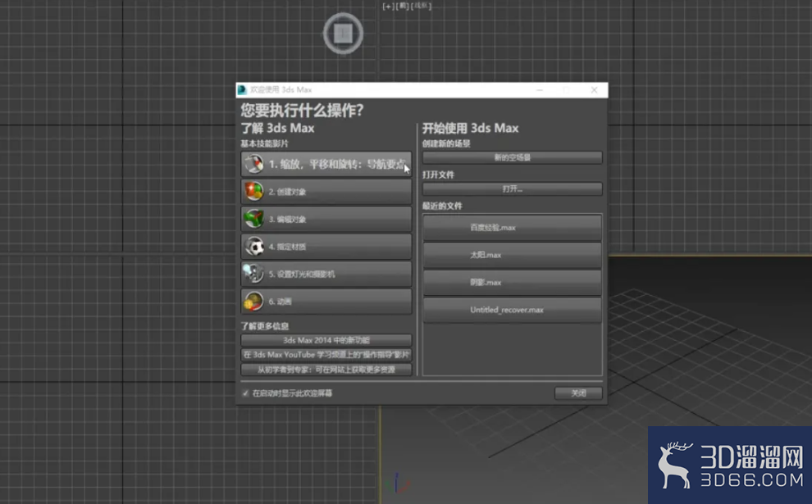This screenshot has width=812, height=504.
Task: Create a new empty scene
Action: pyautogui.click(x=512, y=157)
